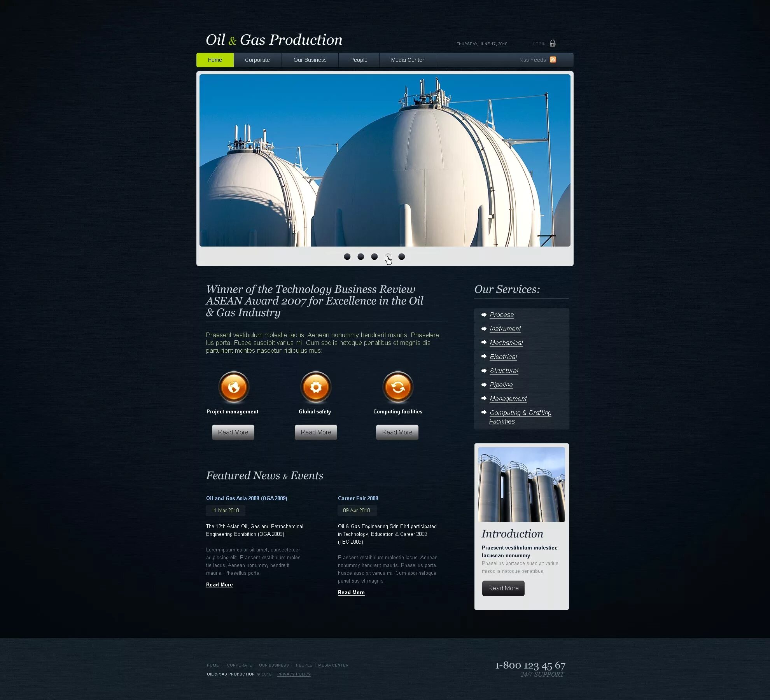Image resolution: width=770 pixels, height=700 pixels.
Task: Click the silos thumbnail in Introduction box
Action: point(521,485)
